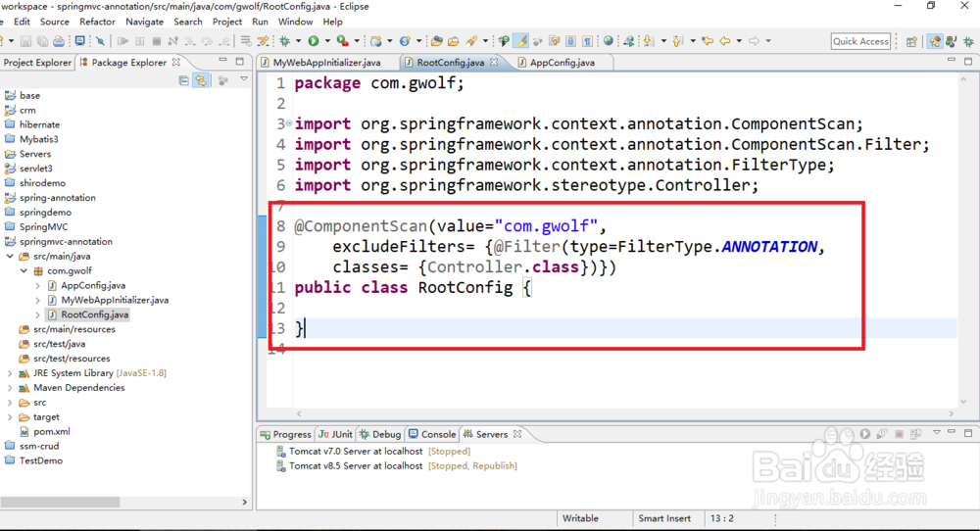Open Package Explorer View Menu triangle
980x531 pixels.
tap(244, 79)
